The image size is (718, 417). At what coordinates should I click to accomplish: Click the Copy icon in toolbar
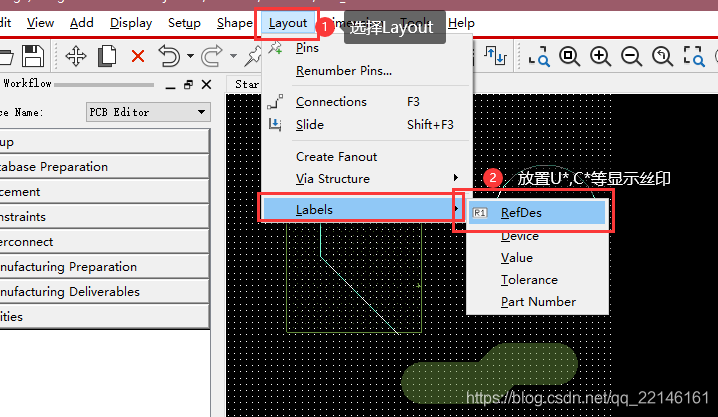pyautogui.click(x=107, y=57)
